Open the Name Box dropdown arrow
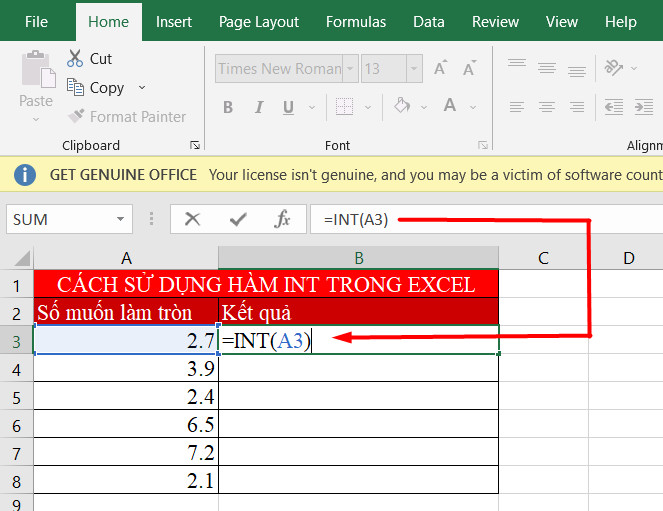Image resolution: width=663 pixels, height=511 pixels. [121, 219]
